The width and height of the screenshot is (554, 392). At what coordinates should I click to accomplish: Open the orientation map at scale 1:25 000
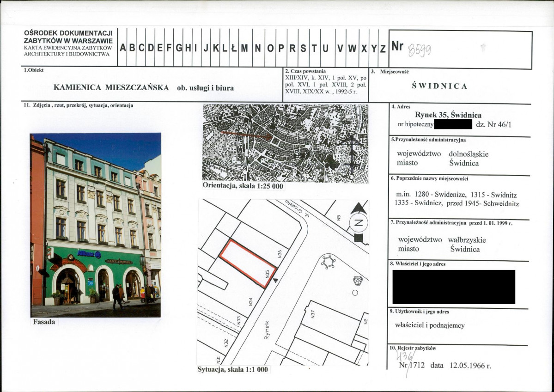[x=285, y=143]
